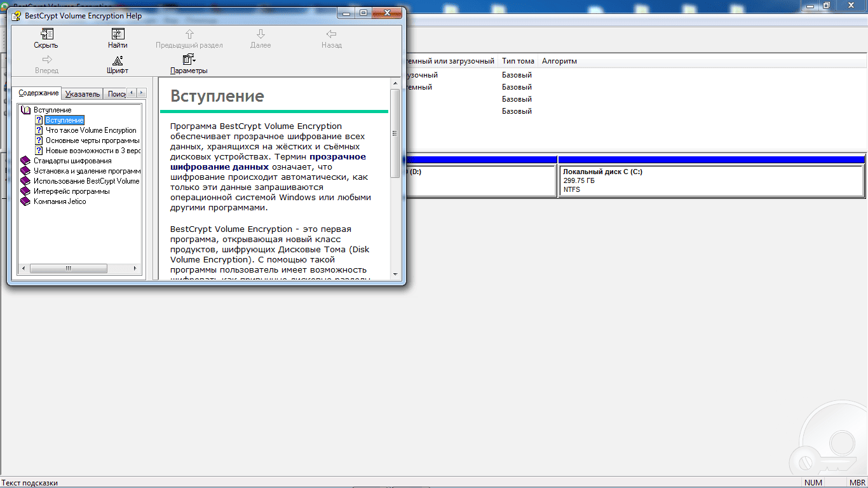The height and width of the screenshot is (488, 868).
Task: Click question-mark icon of Основные черты программы
Action: click(39, 140)
